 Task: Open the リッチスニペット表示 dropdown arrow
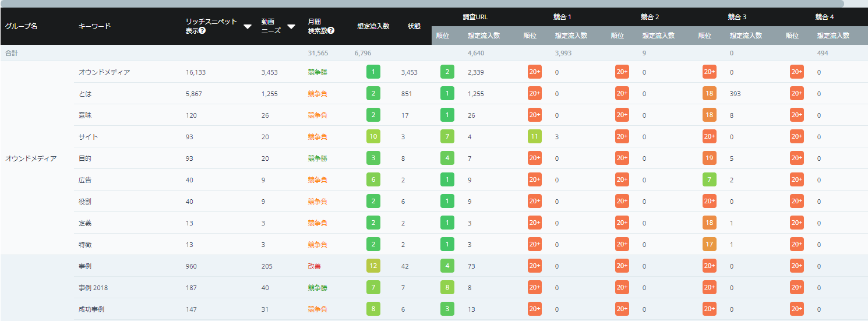(247, 26)
